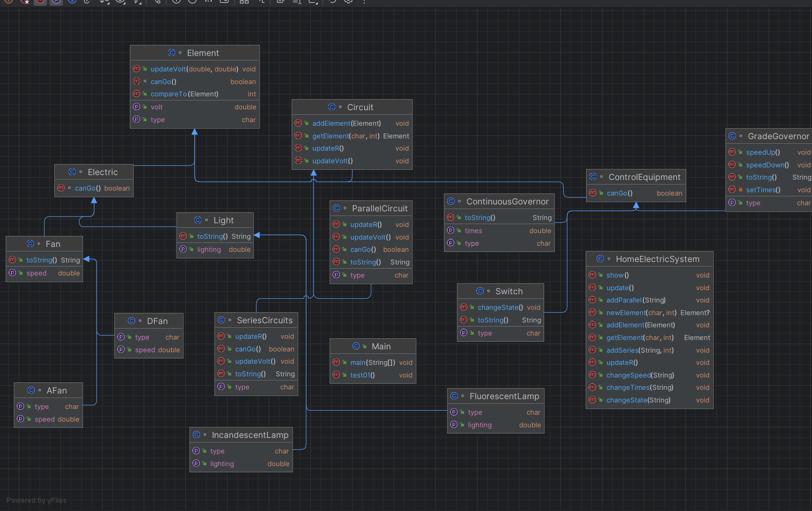
Task: Select updateVolt() in ParallelCircuit
Action: (371, 237)
